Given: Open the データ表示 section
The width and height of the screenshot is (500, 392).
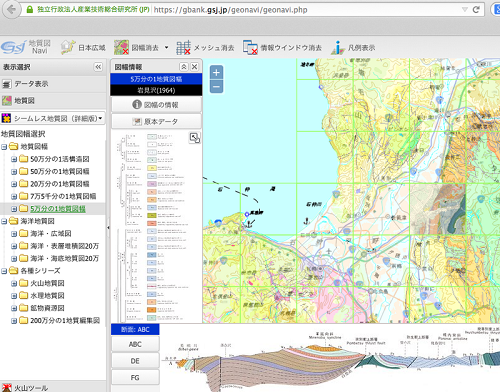Looking at the screenshot, I should [x=53, y=84].
